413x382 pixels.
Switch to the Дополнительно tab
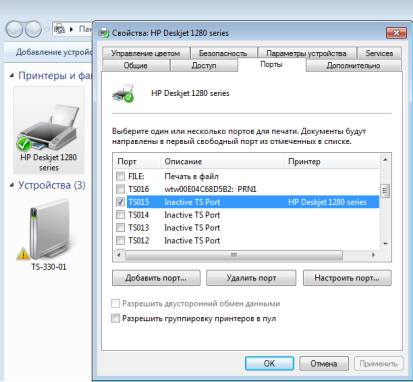click(x=353, y=65)
